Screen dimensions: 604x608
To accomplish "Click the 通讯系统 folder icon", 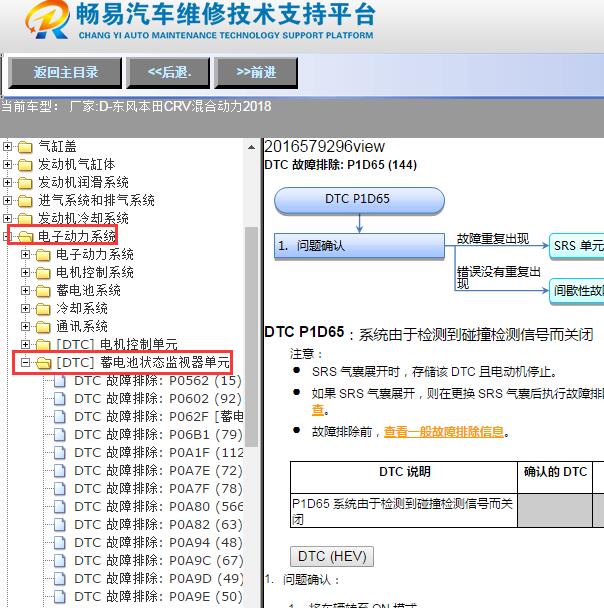I will [x=43, y=326].
